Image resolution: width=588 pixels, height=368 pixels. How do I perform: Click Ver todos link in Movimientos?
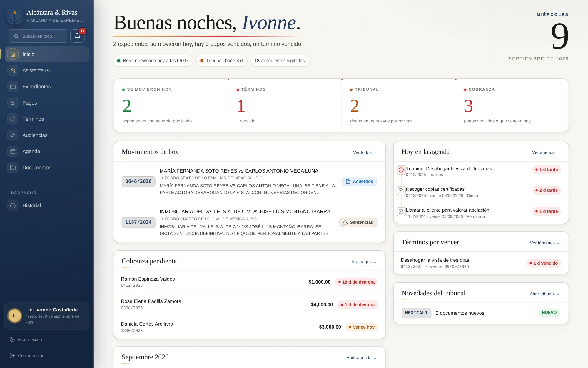click(x=365, y=152)
